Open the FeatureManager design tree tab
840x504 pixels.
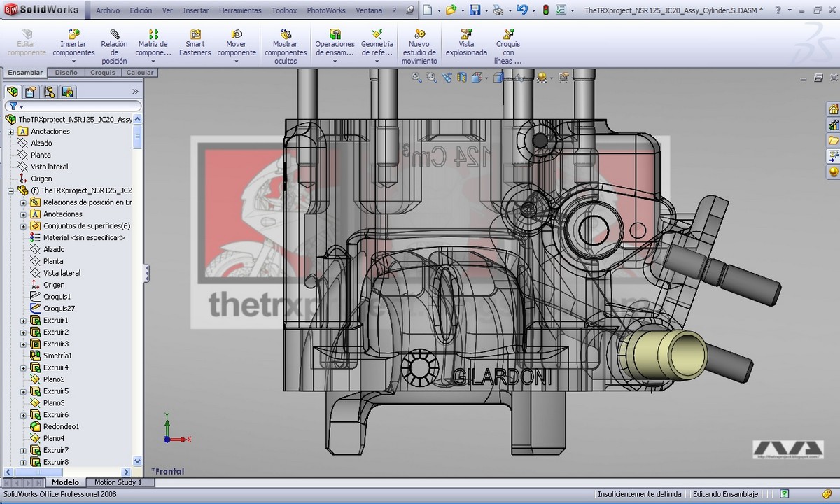(12, 92)
